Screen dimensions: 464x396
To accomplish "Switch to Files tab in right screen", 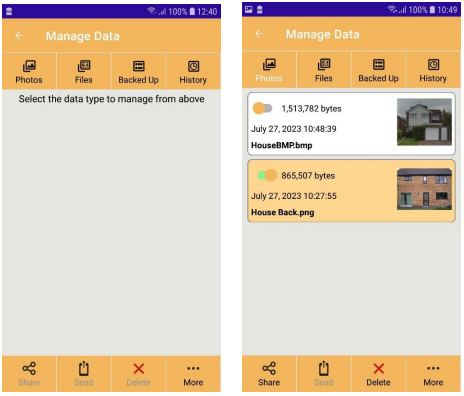I will (324, 69).
